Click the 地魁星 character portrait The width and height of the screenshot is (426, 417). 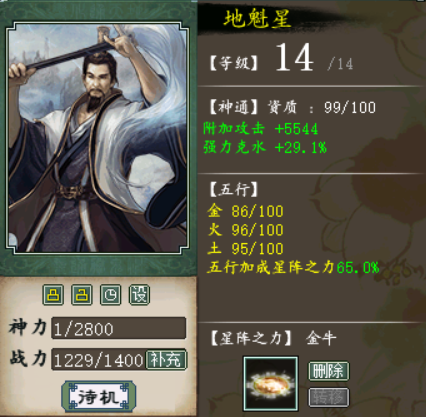tap(98, 137)
